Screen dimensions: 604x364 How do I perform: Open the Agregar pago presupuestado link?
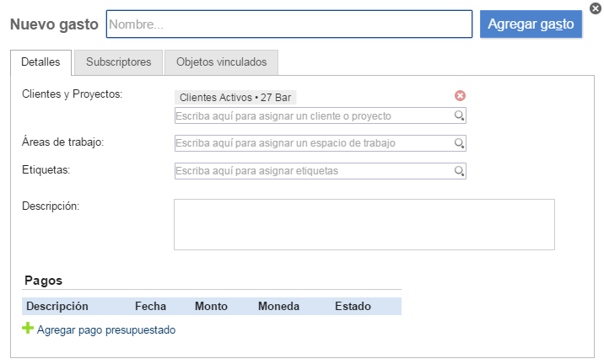106,330
